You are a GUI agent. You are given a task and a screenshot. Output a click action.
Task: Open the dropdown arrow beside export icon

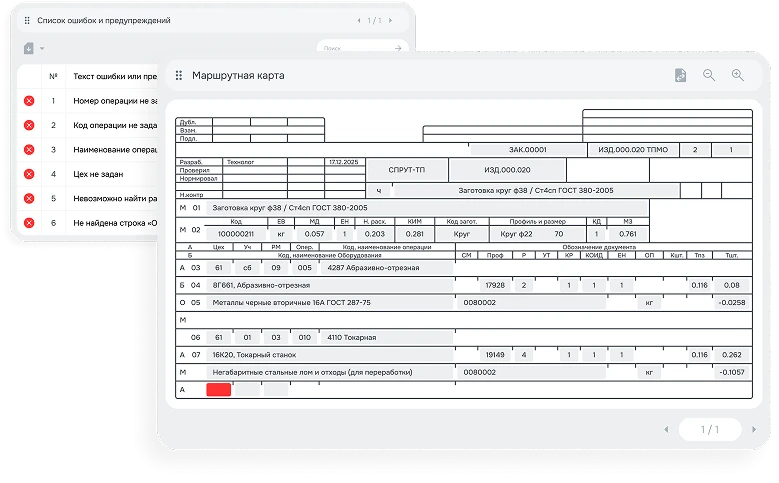coord(42,49)
